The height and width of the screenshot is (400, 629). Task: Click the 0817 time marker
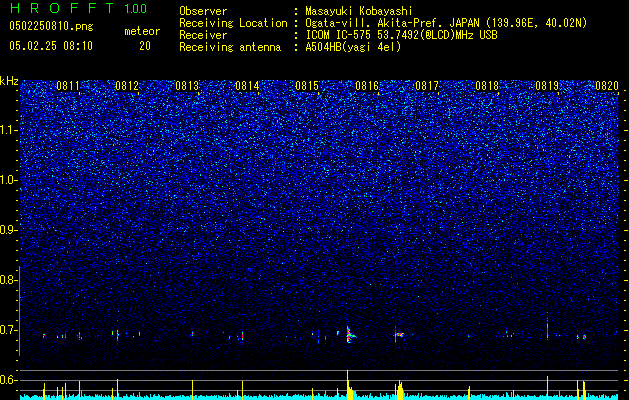pyautogui.click(x=427, y=86)
